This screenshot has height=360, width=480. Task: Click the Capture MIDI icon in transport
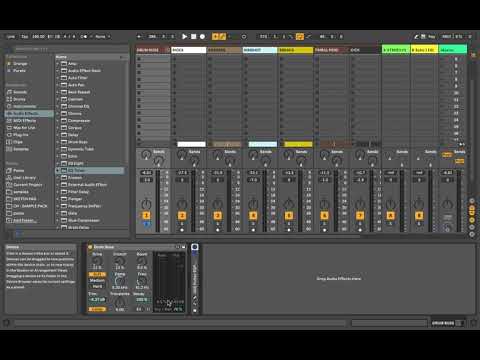(244, 36)
